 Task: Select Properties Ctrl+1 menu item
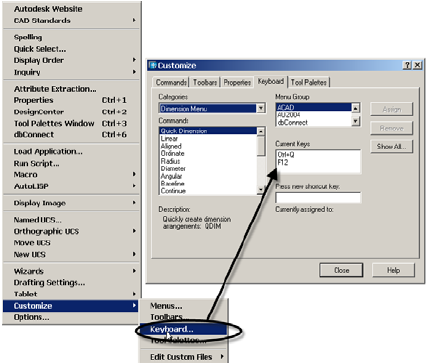[71, 100]
